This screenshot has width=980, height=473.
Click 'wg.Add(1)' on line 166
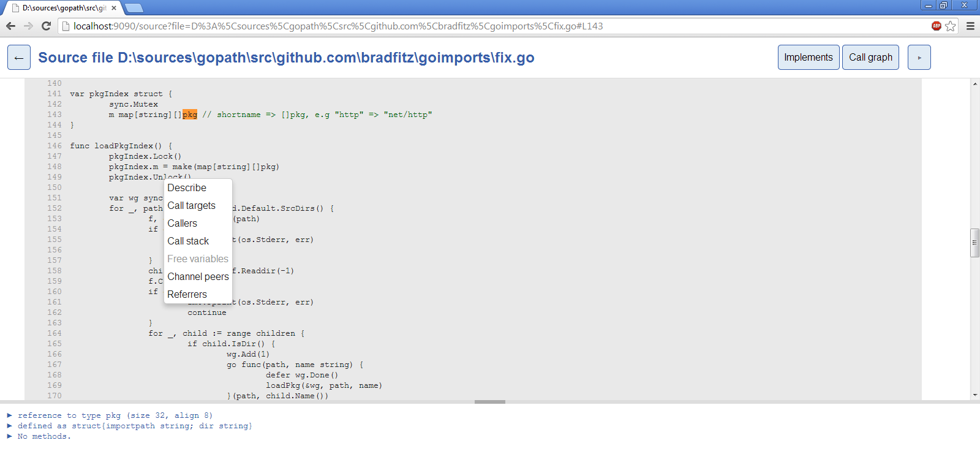coord(248,354)
